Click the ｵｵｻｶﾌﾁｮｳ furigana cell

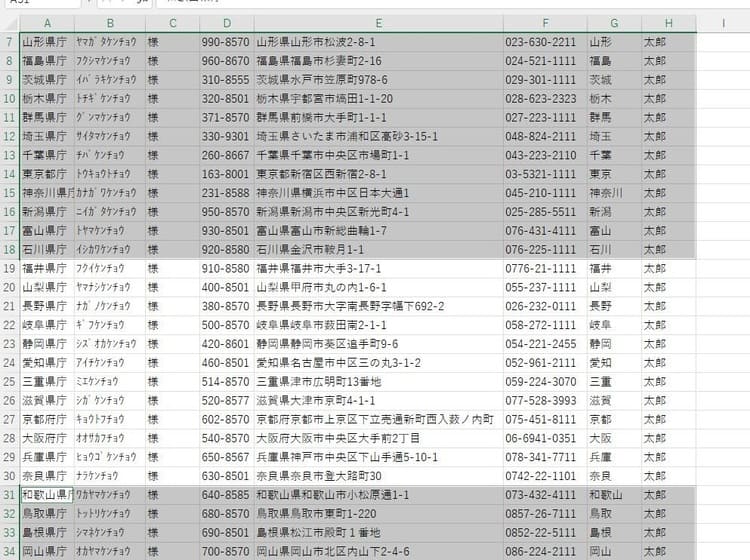click(x=110, y=439)
